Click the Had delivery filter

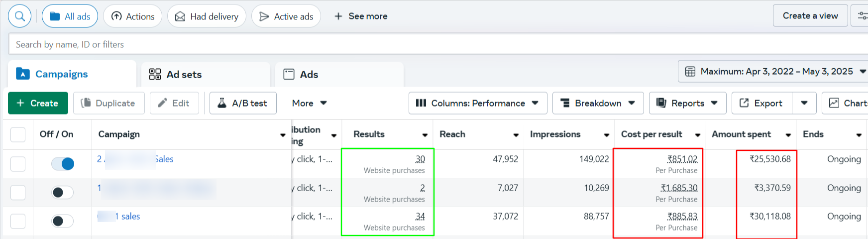click(x=207, y=16)
